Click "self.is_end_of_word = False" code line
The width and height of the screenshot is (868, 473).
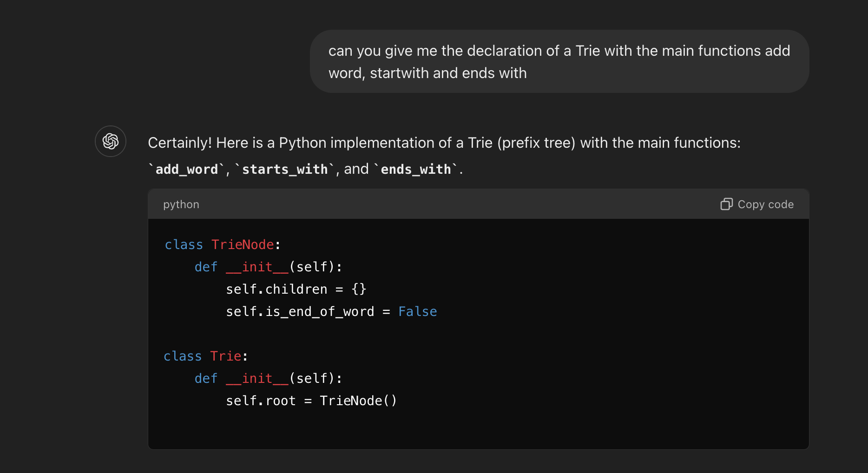[x=331, y=311]
